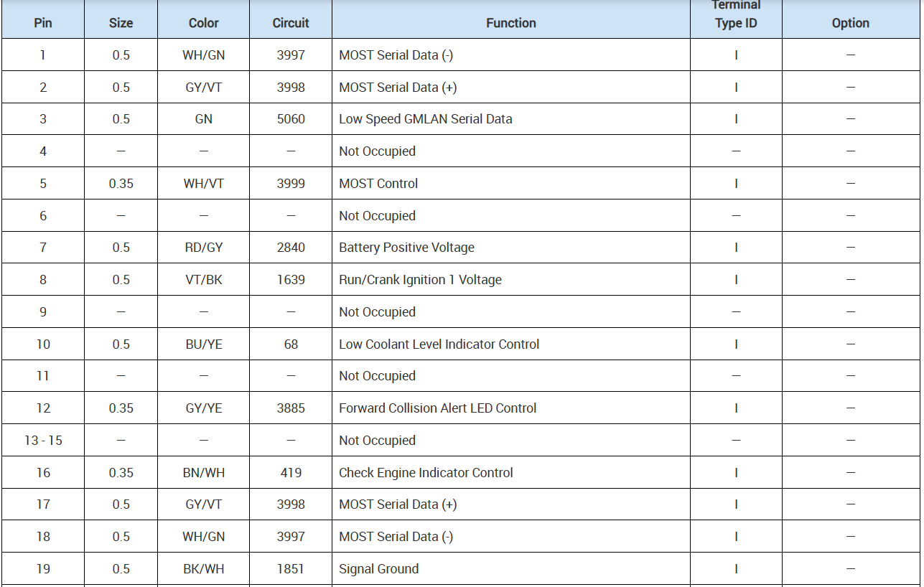Image resolution: width=924 pixels, height=587 pixels.
Task: Click circuit number 5060
Action: pos(291,119)
